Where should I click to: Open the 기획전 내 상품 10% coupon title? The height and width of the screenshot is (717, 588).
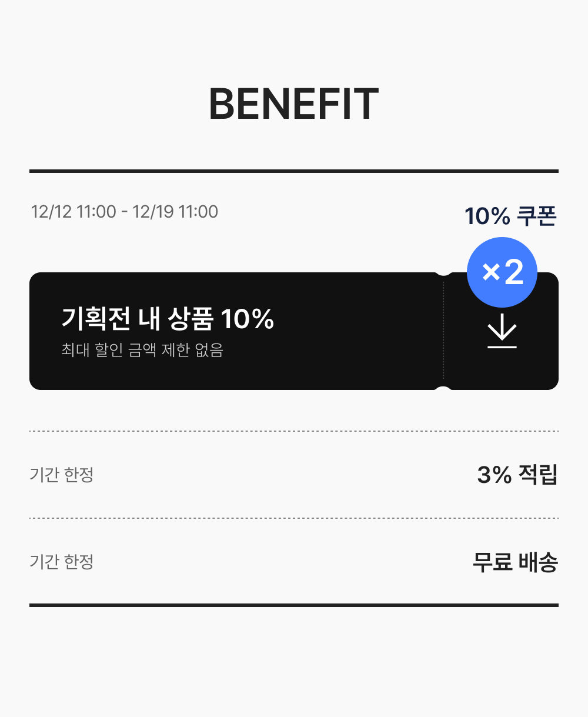(168, 319)
